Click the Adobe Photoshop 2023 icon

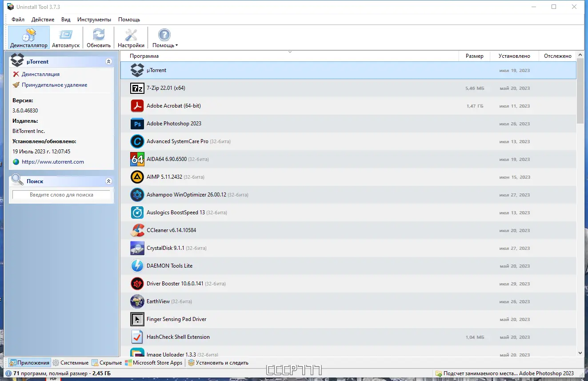click(137, 123)
